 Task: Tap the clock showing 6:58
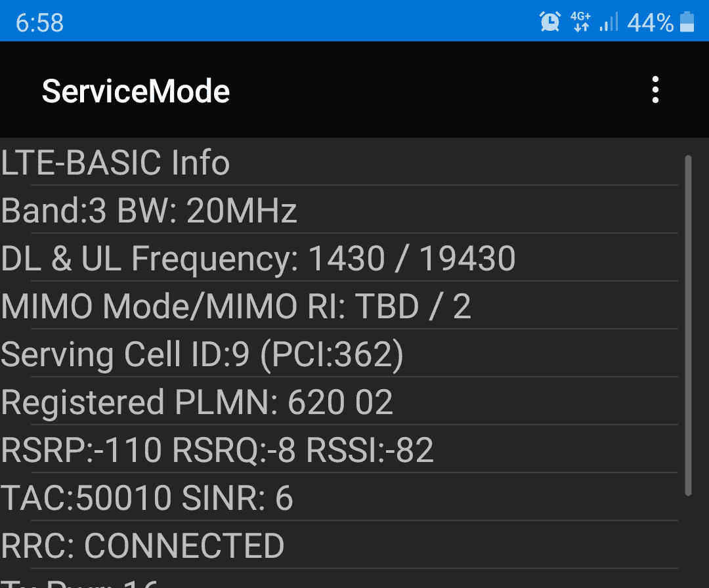click(41, 21)
